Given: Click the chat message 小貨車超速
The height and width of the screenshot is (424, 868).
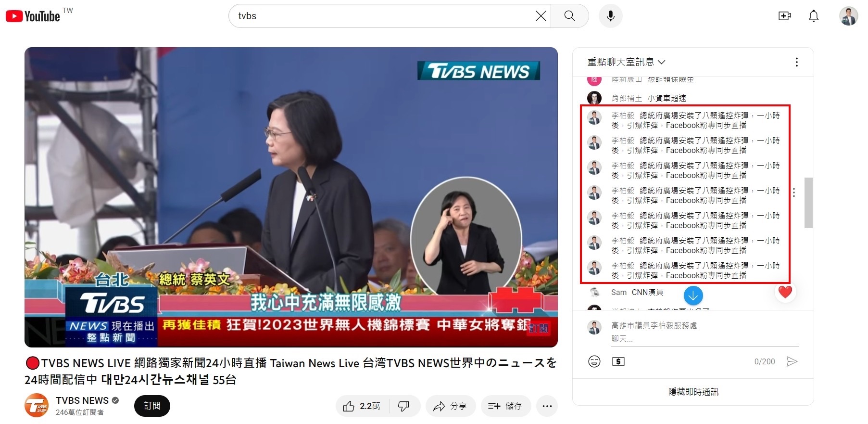Looking at the screenshot, I should coord(667,98).
